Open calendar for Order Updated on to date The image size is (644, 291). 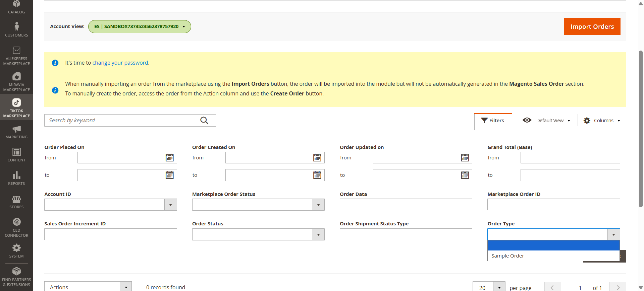[465, 175]
